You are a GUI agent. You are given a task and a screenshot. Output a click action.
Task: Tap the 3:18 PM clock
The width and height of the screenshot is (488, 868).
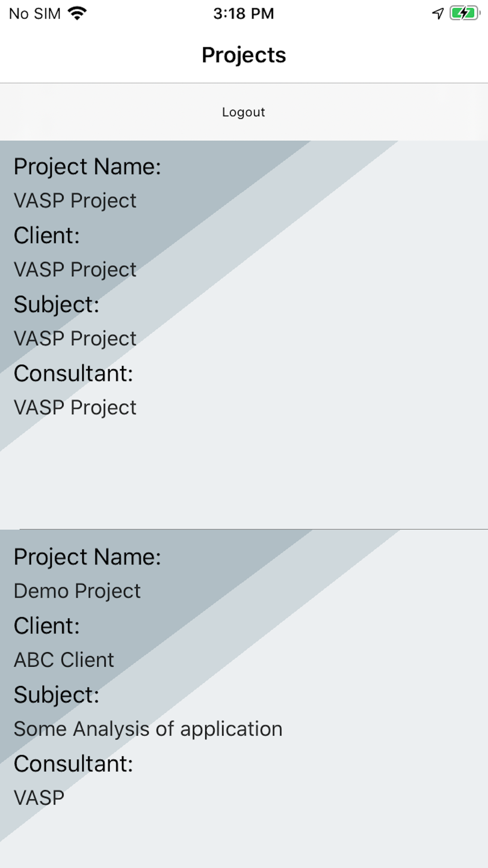click(x=244, y=13)
